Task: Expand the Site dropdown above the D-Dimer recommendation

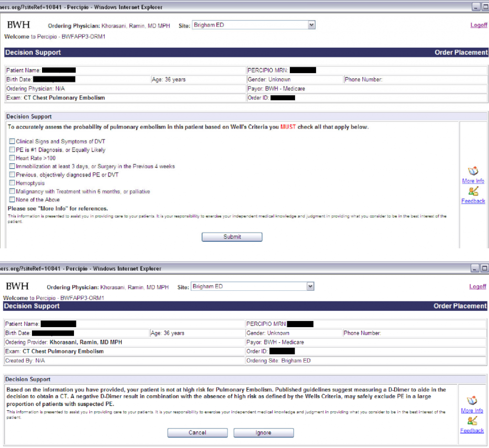Action: [x=310, y=287]
